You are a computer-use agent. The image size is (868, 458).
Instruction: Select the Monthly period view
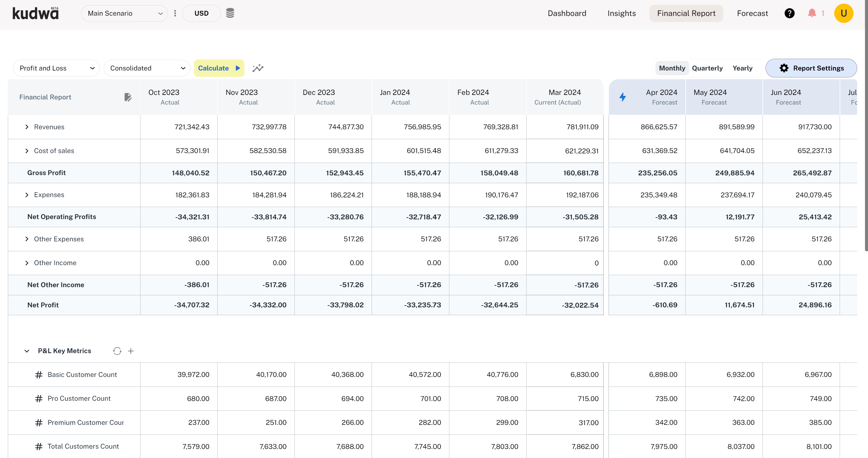[672, 68]
